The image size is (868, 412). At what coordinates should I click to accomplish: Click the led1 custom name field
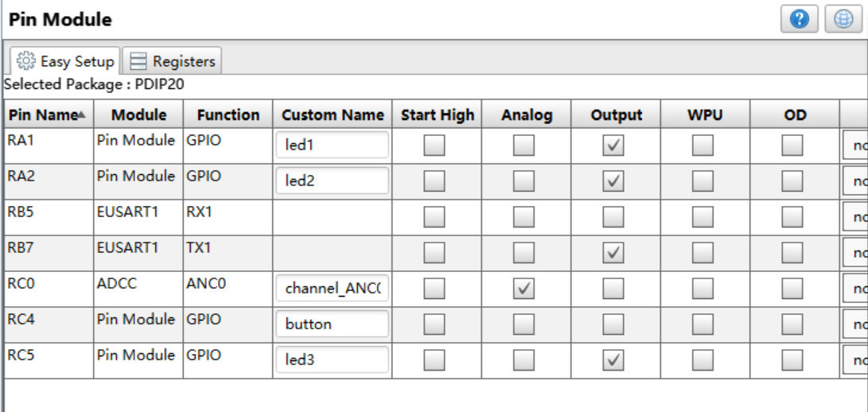click(x=332, y=145)
